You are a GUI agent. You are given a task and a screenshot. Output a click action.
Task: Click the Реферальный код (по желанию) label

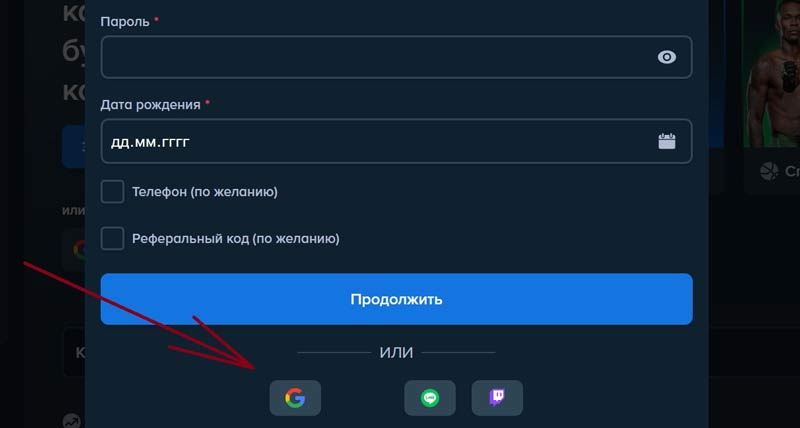[x=236, y=238]
